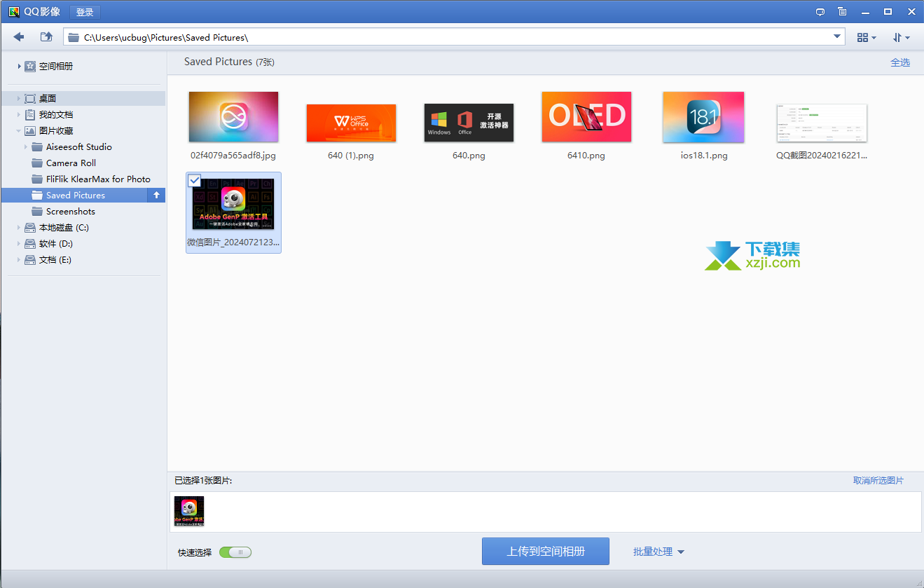The height and width of the screenshot is (588, 924).
Task: Open 软件 (D:) in the sidebar
Action: 56,244
